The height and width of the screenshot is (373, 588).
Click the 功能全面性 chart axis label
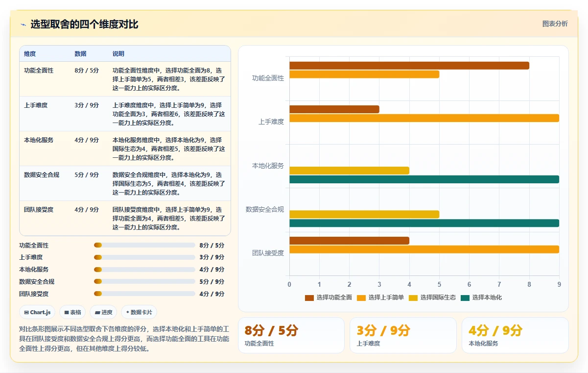point(268,78)
